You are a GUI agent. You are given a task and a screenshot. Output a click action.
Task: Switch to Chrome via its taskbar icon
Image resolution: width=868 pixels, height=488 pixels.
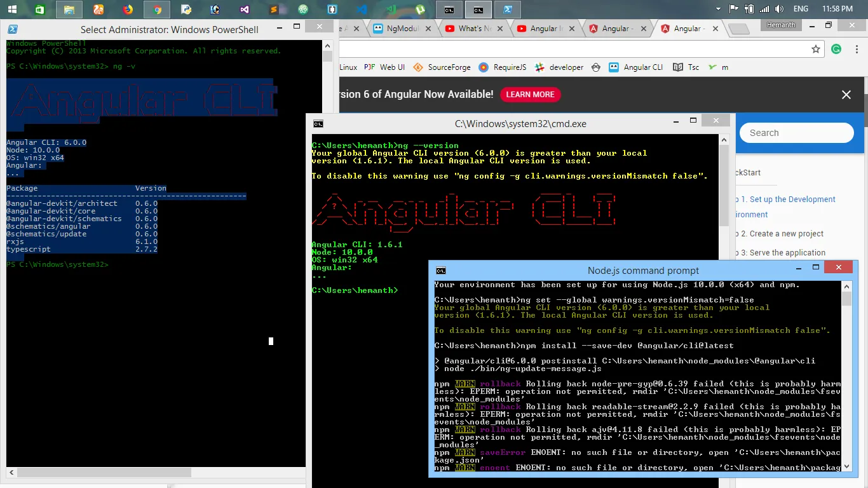point(157,10)
